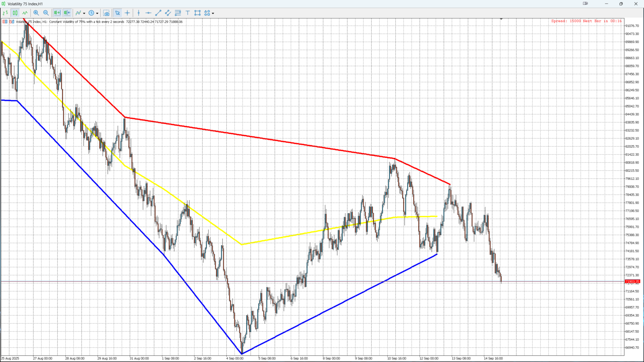
Task: Select the crosshair tool
Action: tap(127, 13)
